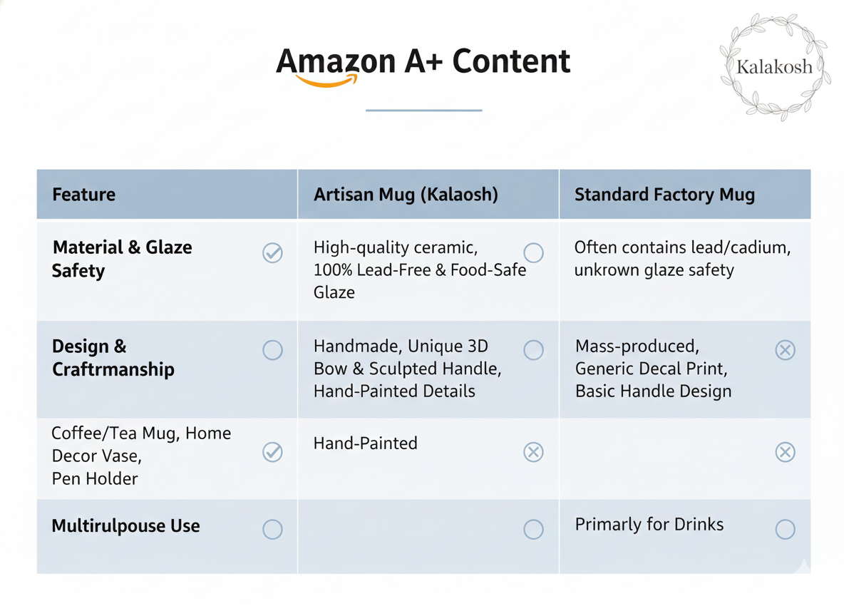Click the Amazon A+ Content title
844x616 pixels.
(x=423, y=61)
